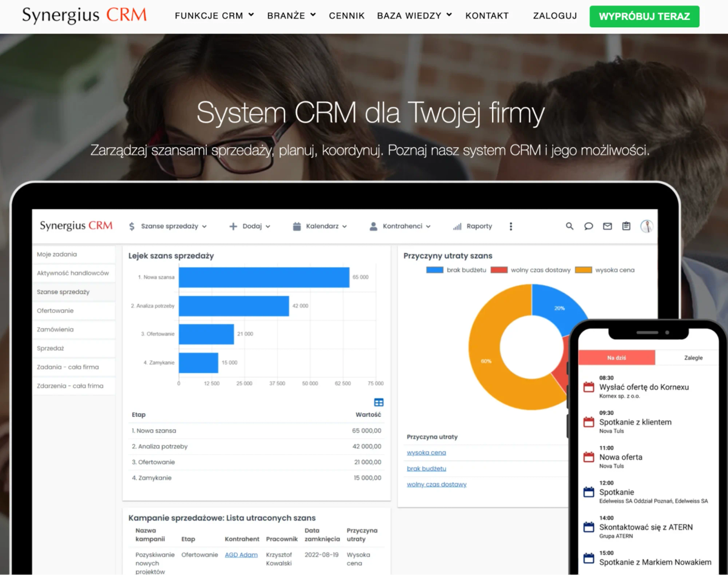728x575 pixels.
Task: Click the Nowa szansa bar in chart
Action: pos(264,277)
